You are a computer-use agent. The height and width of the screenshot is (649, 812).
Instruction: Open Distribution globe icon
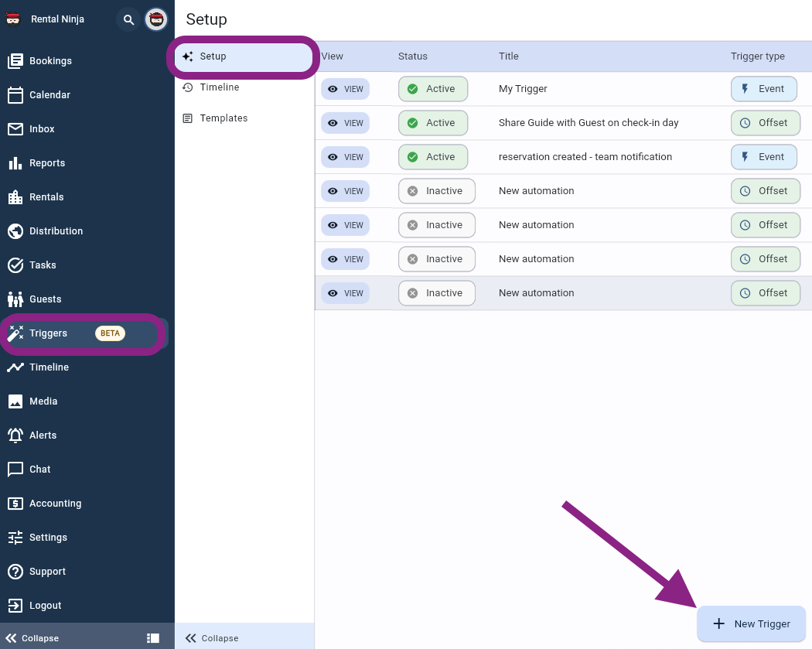(x=15, y=231)
